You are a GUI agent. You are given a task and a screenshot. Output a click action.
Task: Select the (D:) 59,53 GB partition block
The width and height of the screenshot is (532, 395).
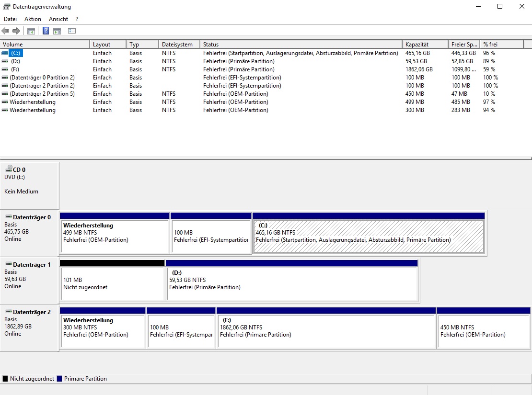(292, 281)
